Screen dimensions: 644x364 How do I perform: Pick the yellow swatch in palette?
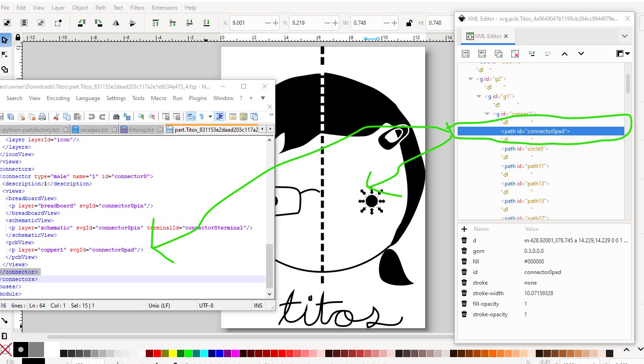tap(173, 353)
